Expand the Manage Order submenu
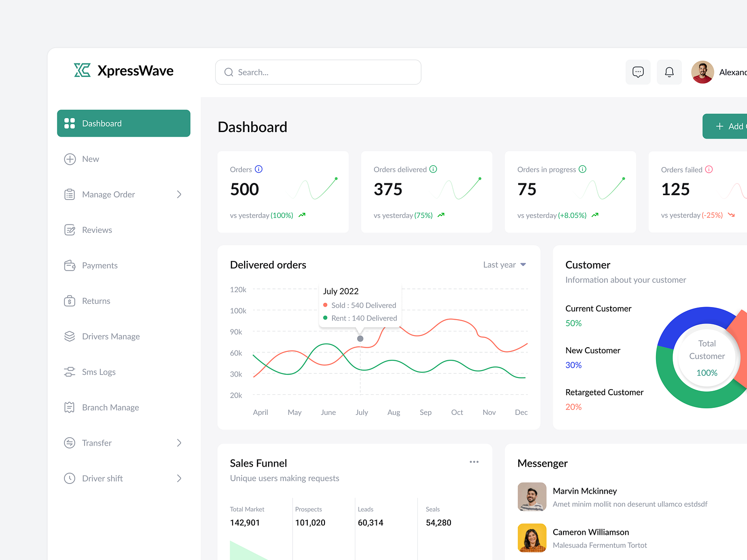Image resolution: width=747 pixels, height=560 pixels. coord(179,194)
